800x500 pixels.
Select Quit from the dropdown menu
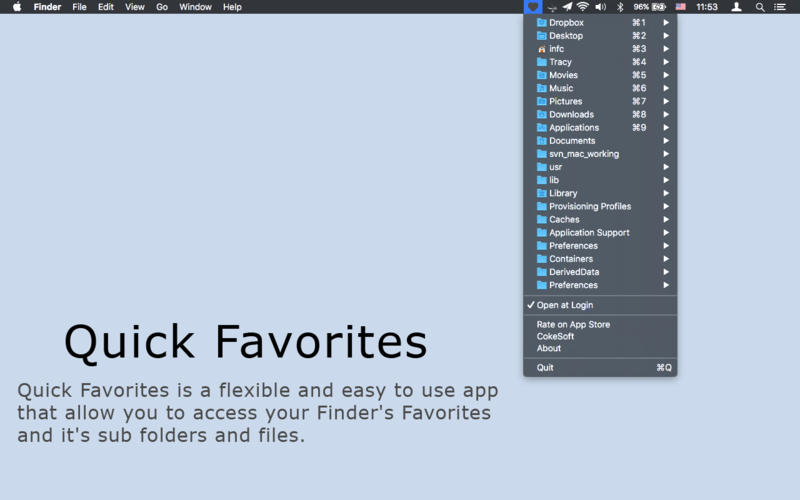coord(545,368)
